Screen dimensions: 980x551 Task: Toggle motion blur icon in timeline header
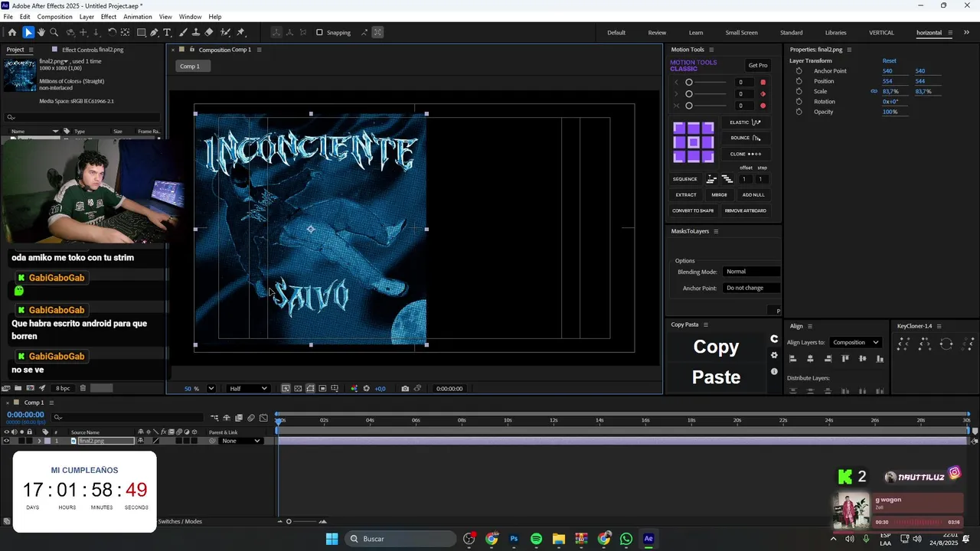(250, 418)
